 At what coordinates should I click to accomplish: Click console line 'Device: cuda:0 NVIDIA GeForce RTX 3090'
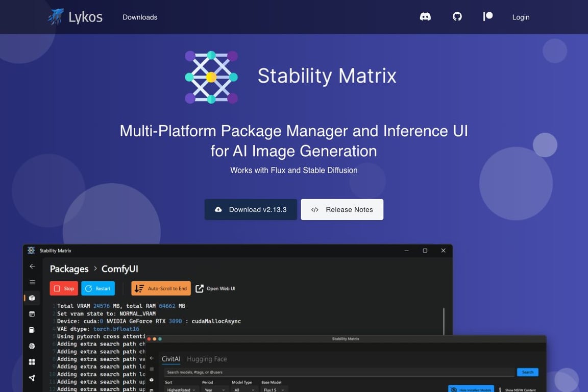[x=149, y=321]
